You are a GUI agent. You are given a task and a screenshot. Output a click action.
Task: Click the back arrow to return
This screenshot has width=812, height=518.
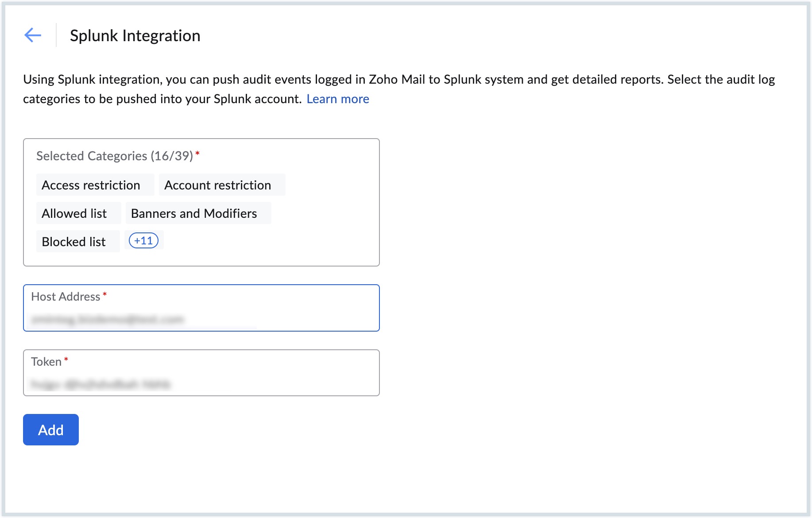point(32,35)
